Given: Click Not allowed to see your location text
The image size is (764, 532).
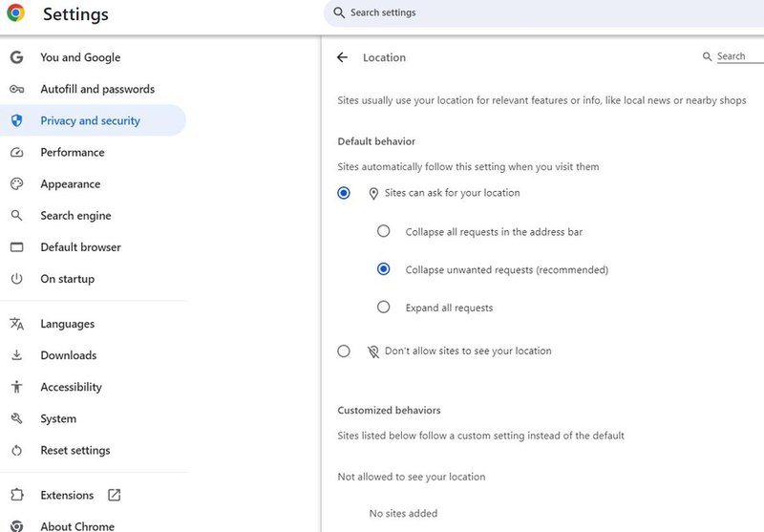Looking at the screenshot, I should coord(412,477).
